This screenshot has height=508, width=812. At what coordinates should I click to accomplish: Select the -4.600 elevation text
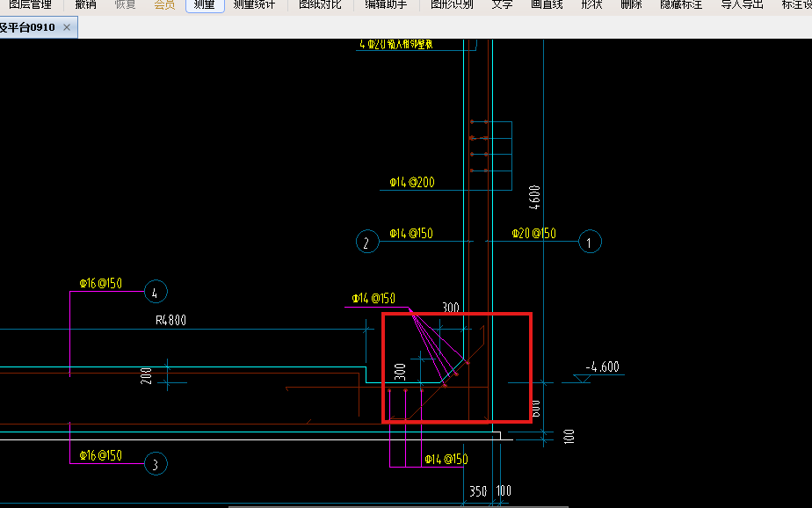(x=602, y=367)
